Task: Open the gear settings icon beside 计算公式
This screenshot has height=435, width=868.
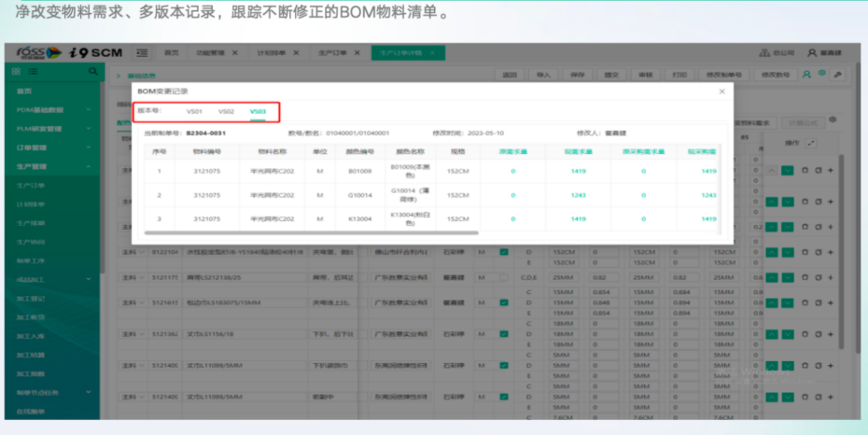Action: pyautogui.click(x=833, y=119)
